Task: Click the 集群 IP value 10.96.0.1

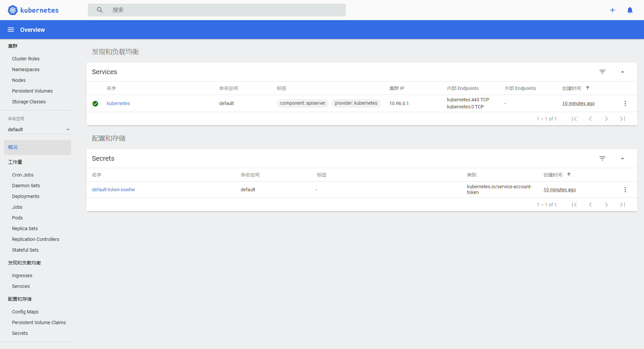Action: 399,103
